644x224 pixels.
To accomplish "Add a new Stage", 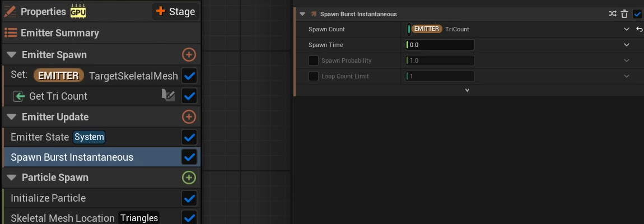I will click(176, 12).
